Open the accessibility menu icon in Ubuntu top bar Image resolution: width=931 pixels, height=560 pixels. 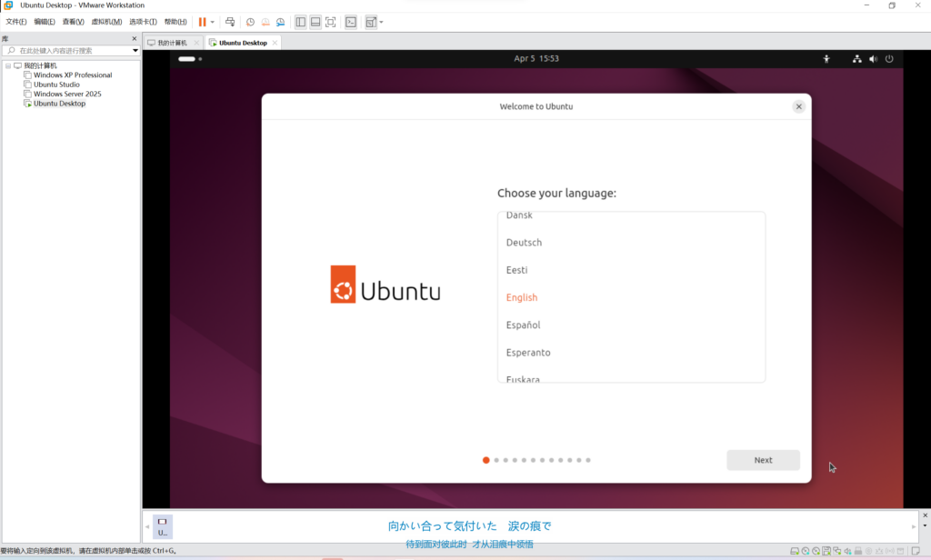(x=826, y=59)
